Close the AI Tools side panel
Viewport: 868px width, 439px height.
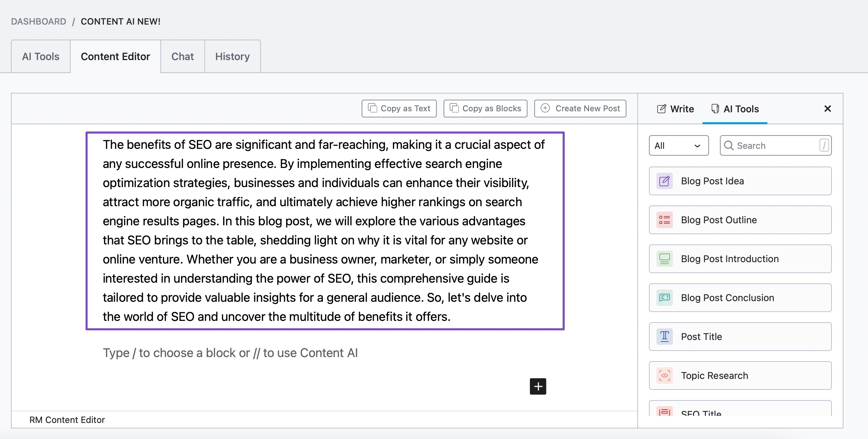coord(827,109)
